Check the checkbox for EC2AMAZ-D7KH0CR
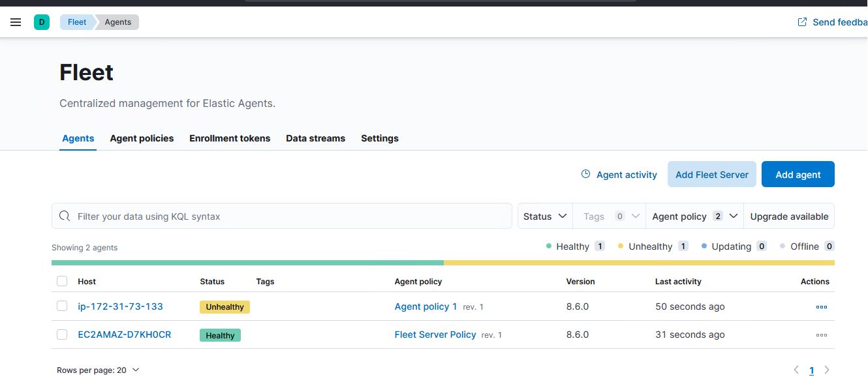This screenshot has width=868, height=386. [62, 334]
